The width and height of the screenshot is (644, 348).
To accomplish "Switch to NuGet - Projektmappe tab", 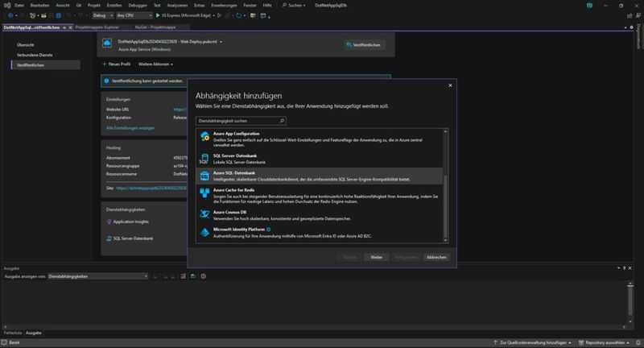I will 155,27.
